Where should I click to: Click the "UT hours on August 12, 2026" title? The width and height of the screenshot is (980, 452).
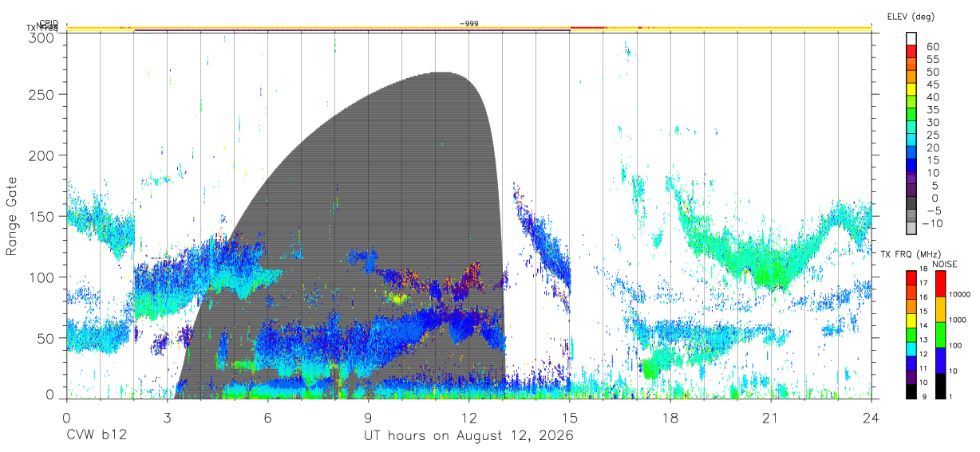[468, 436]
